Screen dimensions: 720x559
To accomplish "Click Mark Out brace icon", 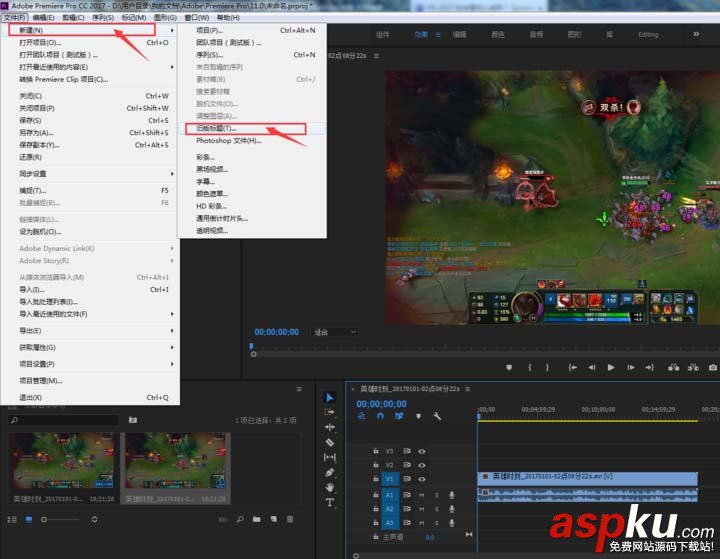I will point(547,367).
